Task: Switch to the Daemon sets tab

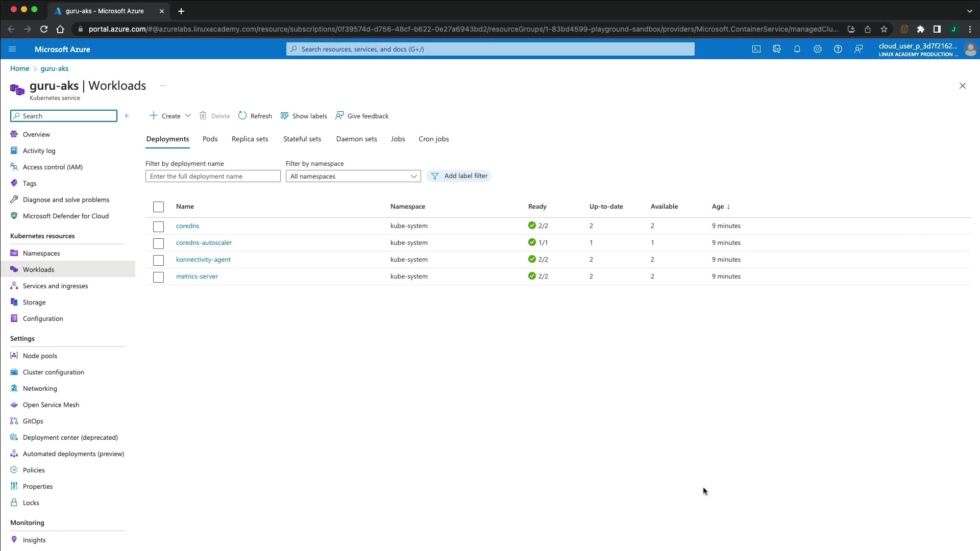Action: 356,139
